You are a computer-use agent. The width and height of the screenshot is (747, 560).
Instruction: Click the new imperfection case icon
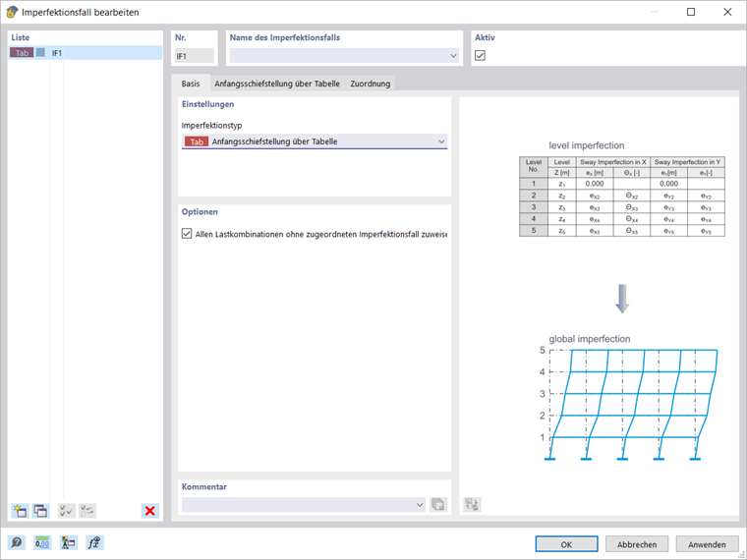(x=20, y=511)
